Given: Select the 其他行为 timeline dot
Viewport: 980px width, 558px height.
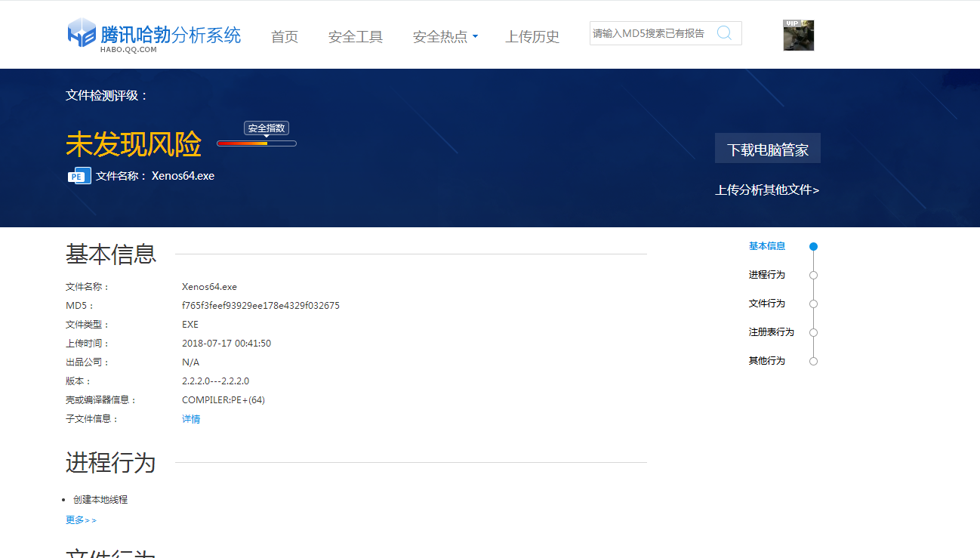Looking at the screenshot, I should pos(813,361).
